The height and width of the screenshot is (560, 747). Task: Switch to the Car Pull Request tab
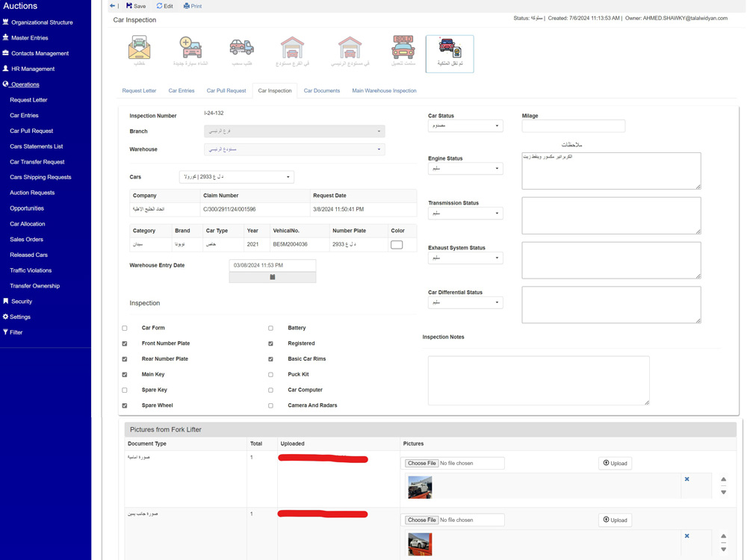(226, 90)
